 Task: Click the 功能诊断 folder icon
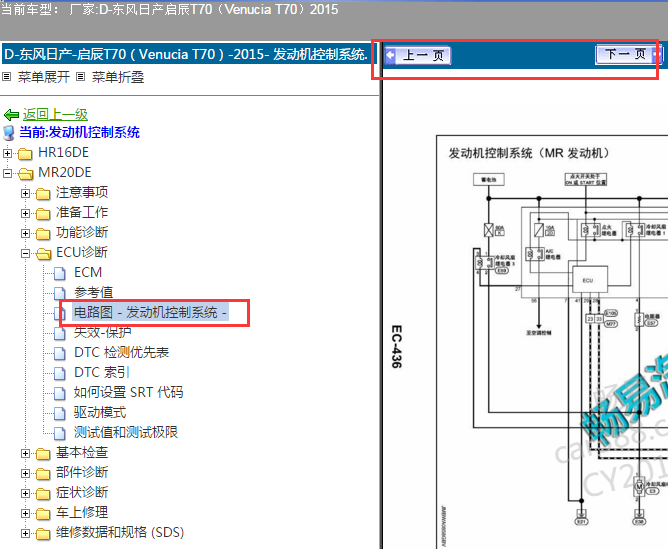pyautogui.click(x=43, y=233)
